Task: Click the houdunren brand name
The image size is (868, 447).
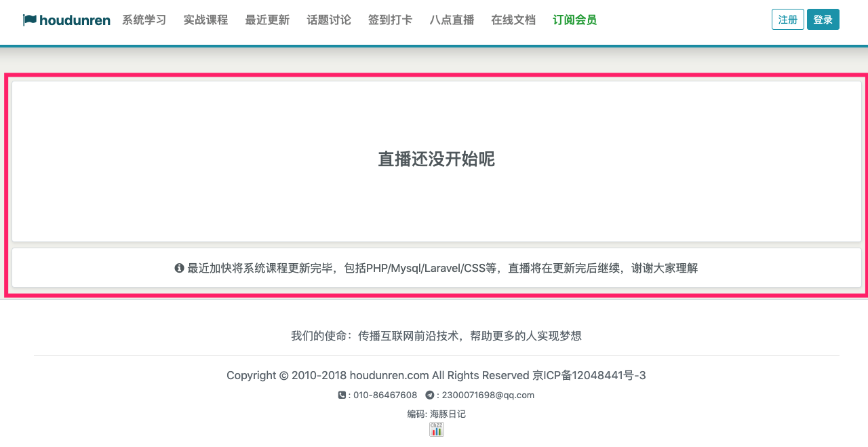Action: pyautogui.click(x=75, y=20)
